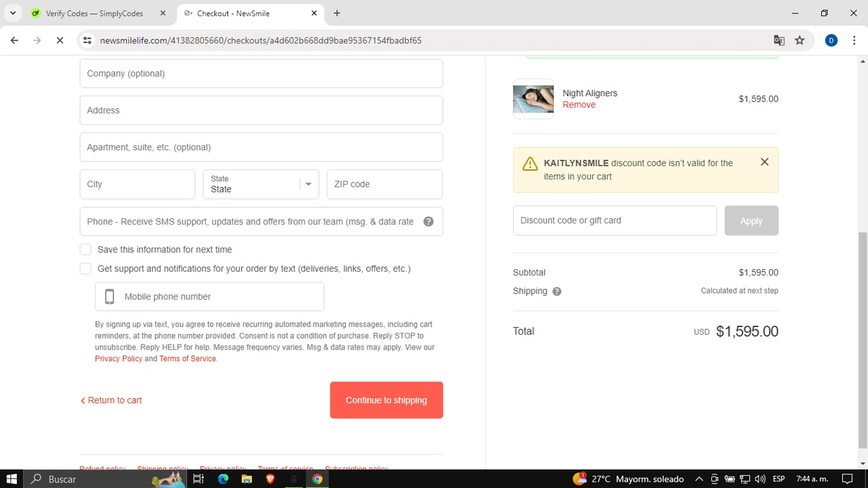The height and width of the screenshot is (488, 868).
Task: Close the Verify Codes — SimplyCodes tab
Action: click(x=163, y=13)
